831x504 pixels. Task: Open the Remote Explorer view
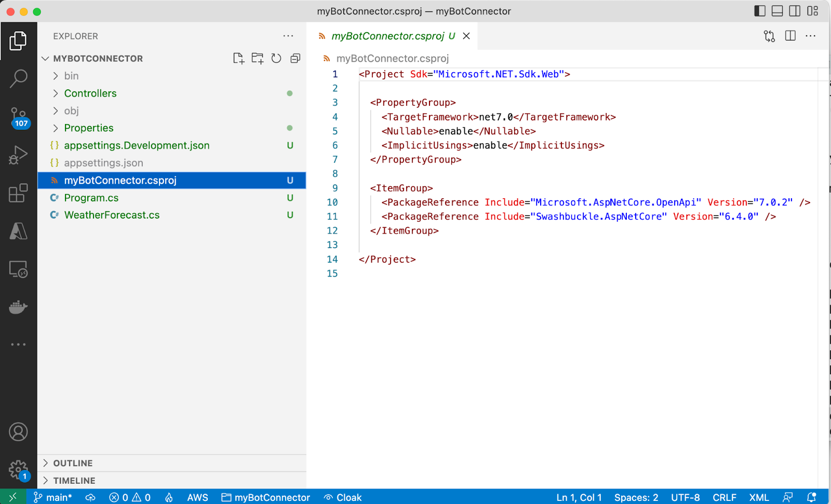coord(18,269)
